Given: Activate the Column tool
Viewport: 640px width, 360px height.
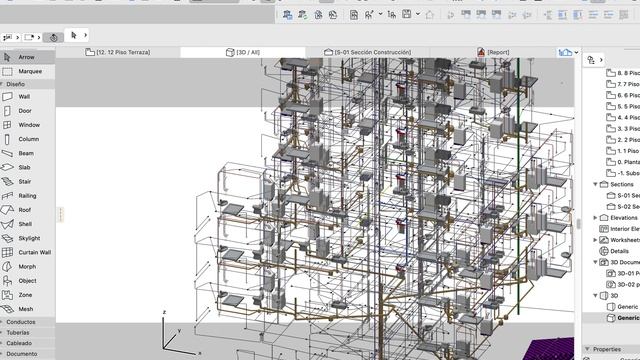Looking at the screenshot, I should point(27,139).
